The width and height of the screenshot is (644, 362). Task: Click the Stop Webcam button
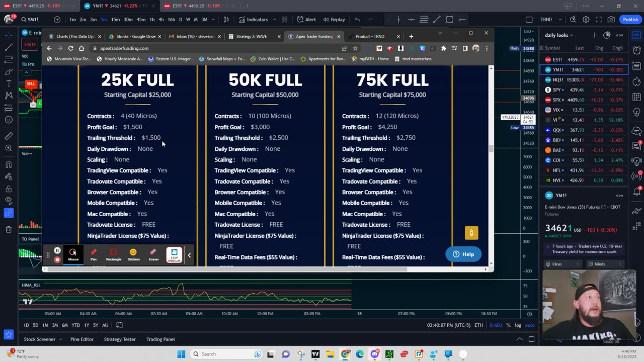174,254
